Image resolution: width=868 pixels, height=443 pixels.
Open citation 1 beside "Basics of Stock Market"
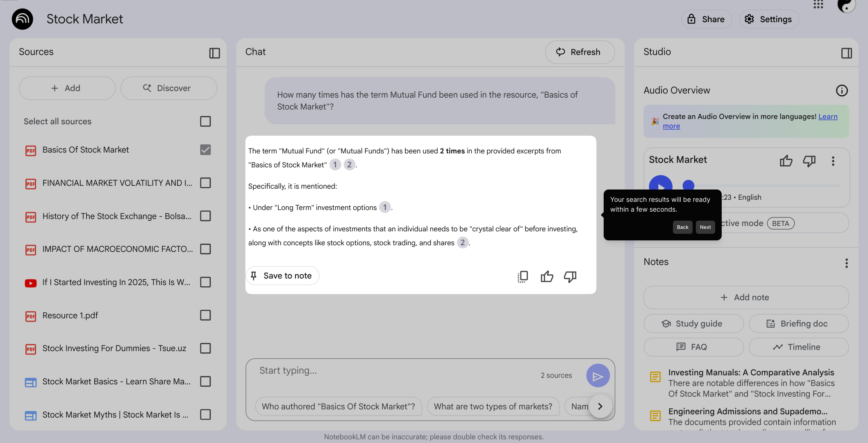335,165
